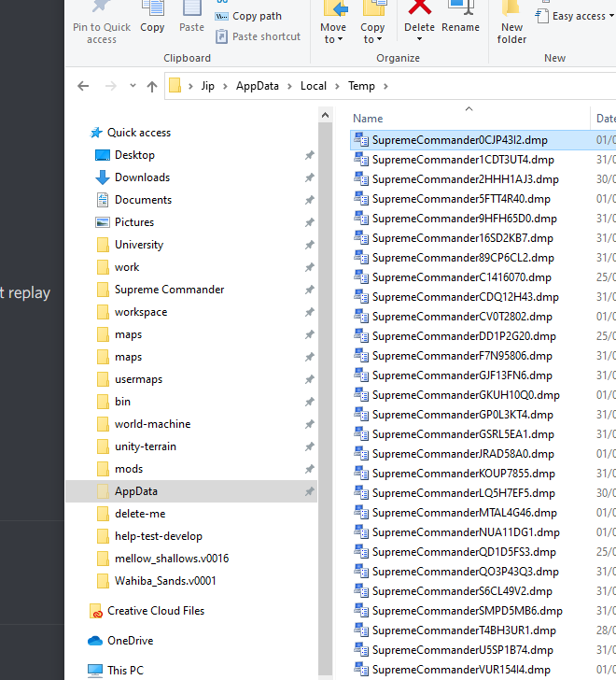Click the Pin to Quick access ribbon button
This screenshot has width=616, height=680.
click(102, 22)
